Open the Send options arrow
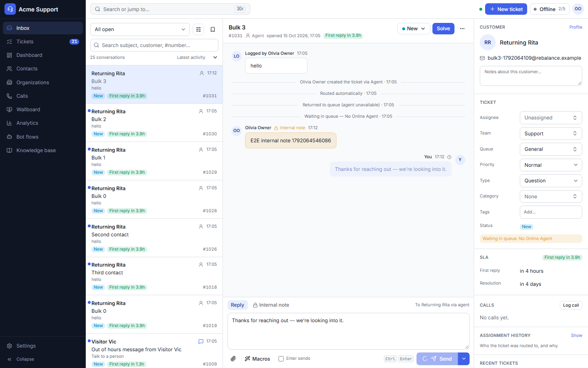588x368 pixels. pyautogui.click(x=464, y=359)
